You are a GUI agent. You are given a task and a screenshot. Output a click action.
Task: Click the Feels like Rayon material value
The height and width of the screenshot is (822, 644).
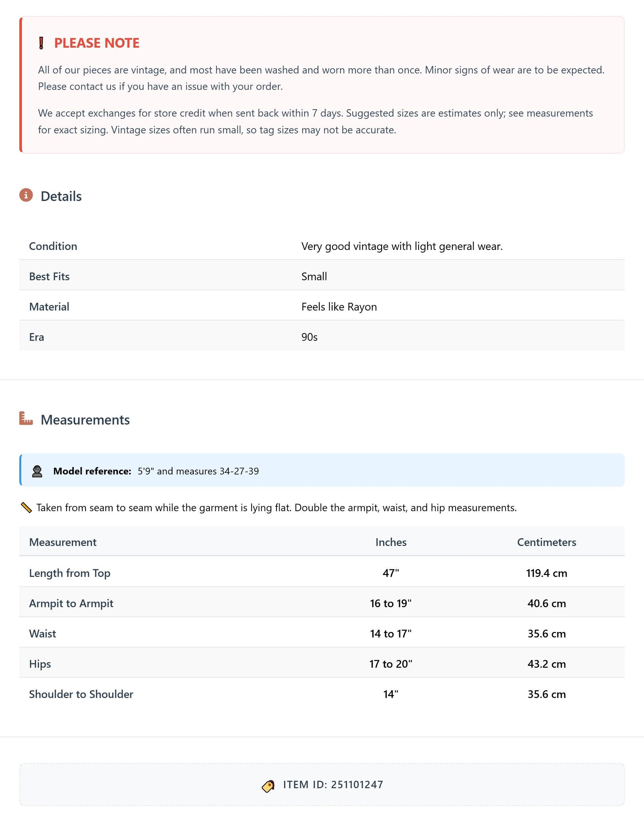339,307
